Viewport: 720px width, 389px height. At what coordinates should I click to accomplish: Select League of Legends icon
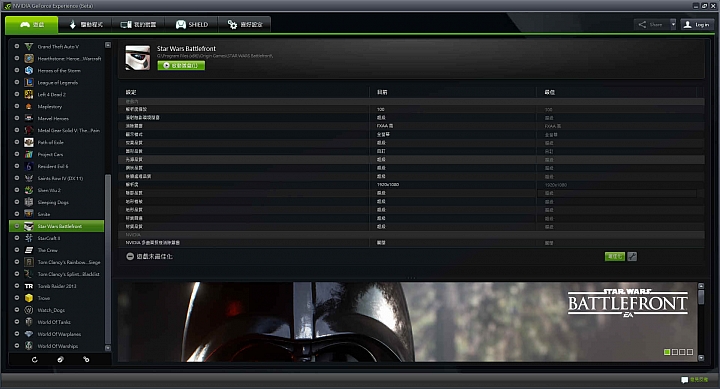pyautogui.click(x=29, y=82)
